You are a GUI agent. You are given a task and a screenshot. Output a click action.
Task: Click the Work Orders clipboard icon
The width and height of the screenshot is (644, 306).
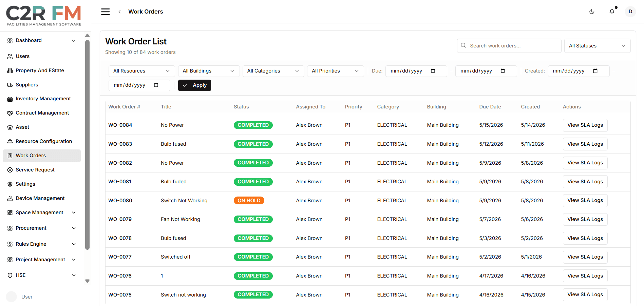10,156
